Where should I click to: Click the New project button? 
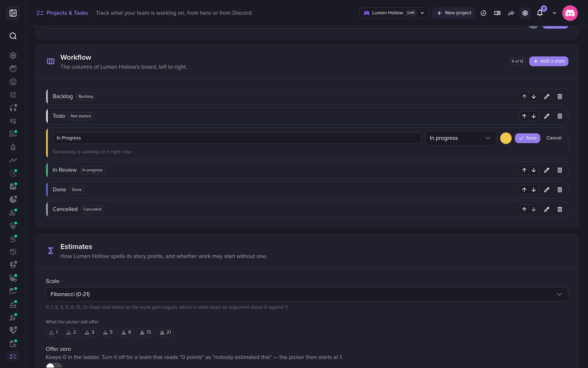click(x=454, y=13)
